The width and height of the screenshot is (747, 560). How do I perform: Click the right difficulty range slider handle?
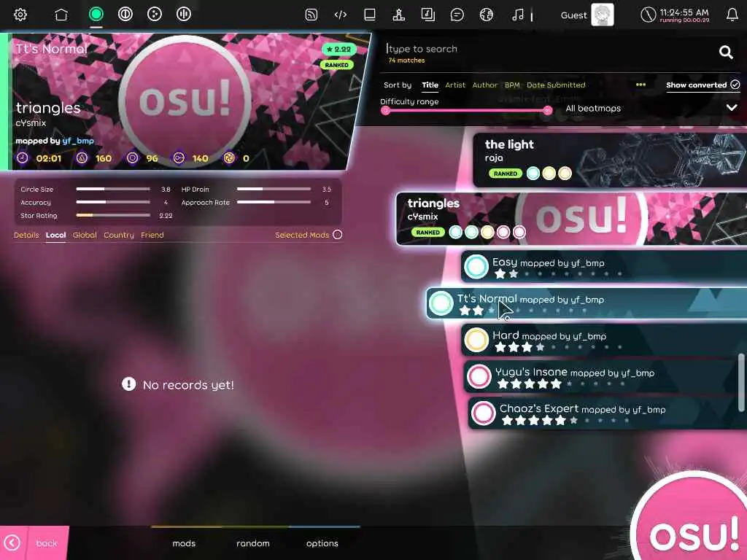tap(547, 111)
